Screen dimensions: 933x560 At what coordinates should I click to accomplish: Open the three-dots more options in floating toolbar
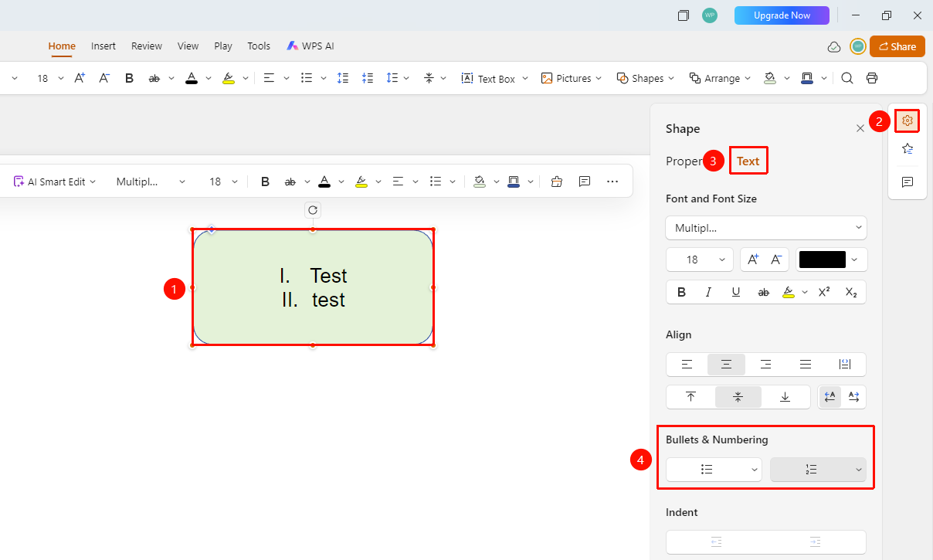[x=612, y=182]
